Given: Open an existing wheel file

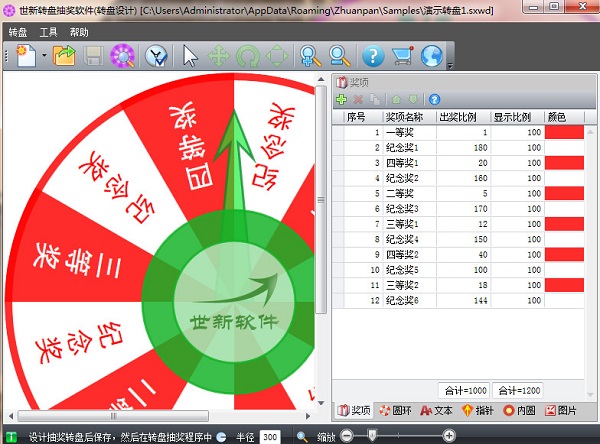Looking at the screenshot, I should (64, 56).
